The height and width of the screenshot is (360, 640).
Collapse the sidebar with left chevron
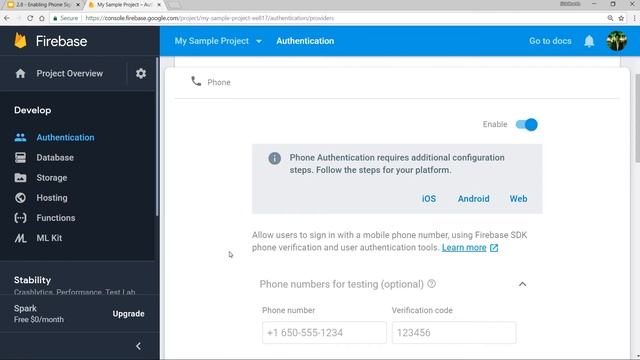(x=138, y=346)
